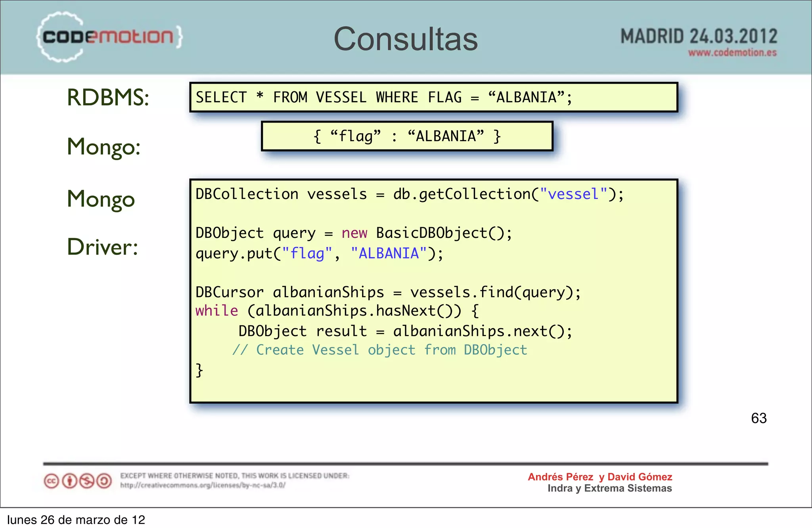Click the Mongo: label
812x528 pixels.
[x=104, y=147]
